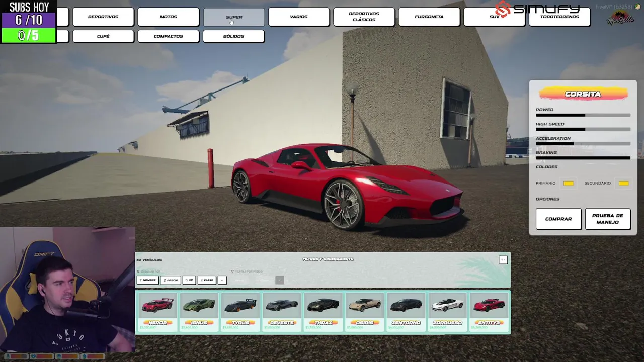Sort vehicles by Nombre

(147, 280)
